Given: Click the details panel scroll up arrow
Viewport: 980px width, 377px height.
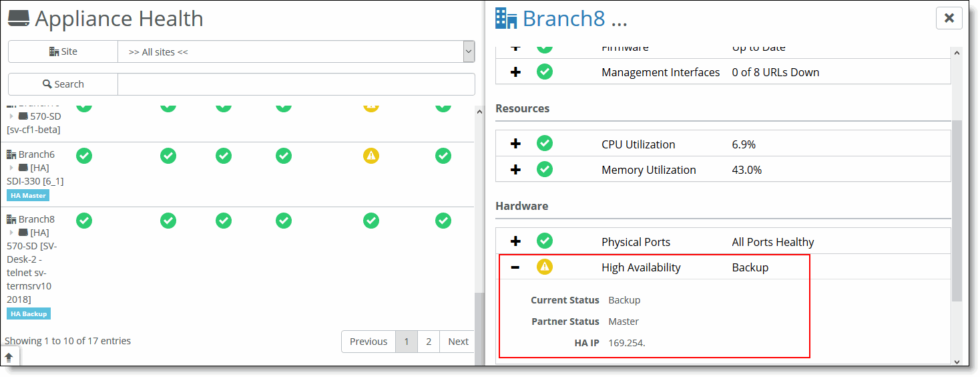Looking at the screenshot, I should [957, 53].
